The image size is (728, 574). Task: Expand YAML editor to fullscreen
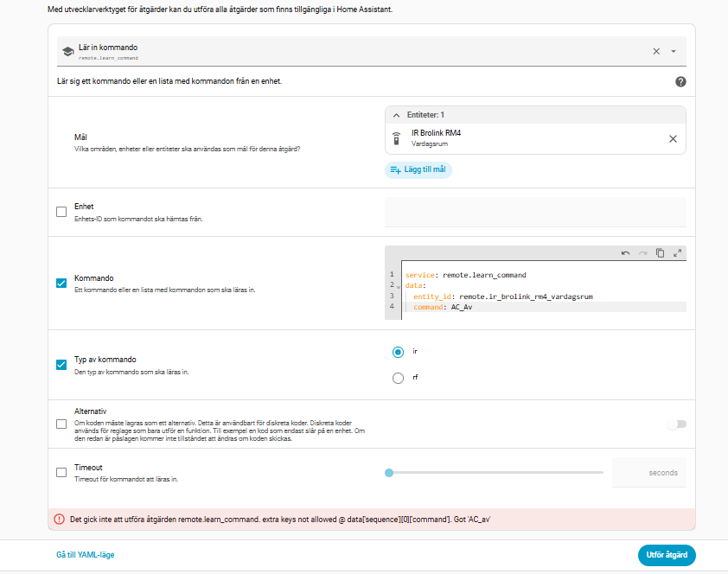click(678, 253)
